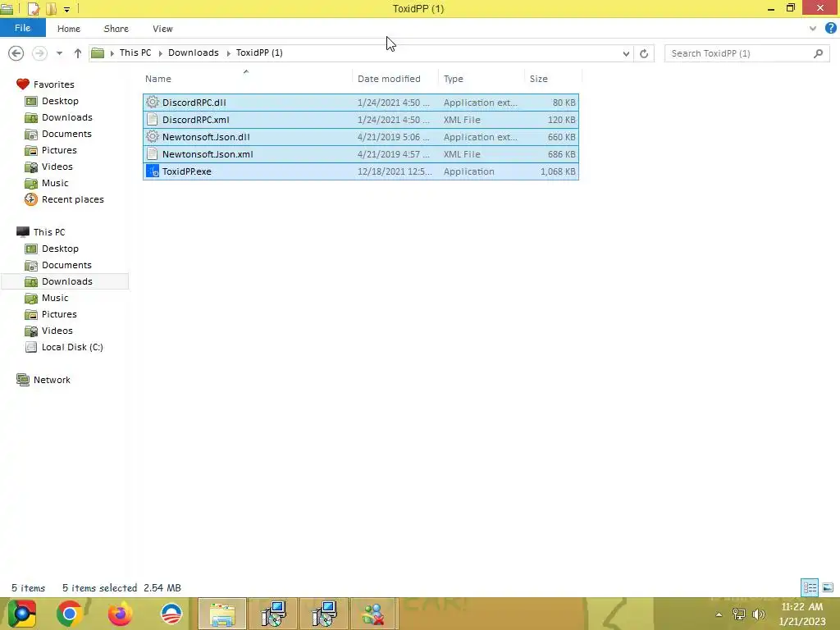This screenshot has width=840, height=630.
Task: Open Downloads under This PC
Action: pyautogui.click(x=67, y=281)
